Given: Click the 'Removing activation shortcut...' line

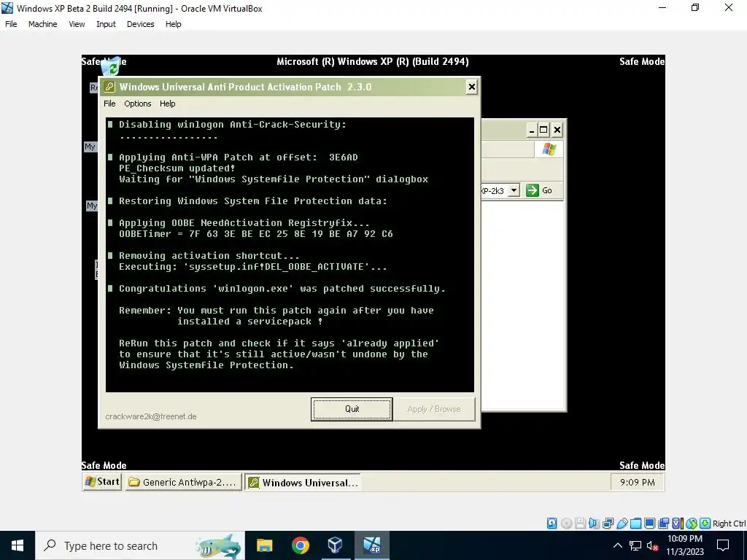Looking at the screenshot, I should (209, 256).
